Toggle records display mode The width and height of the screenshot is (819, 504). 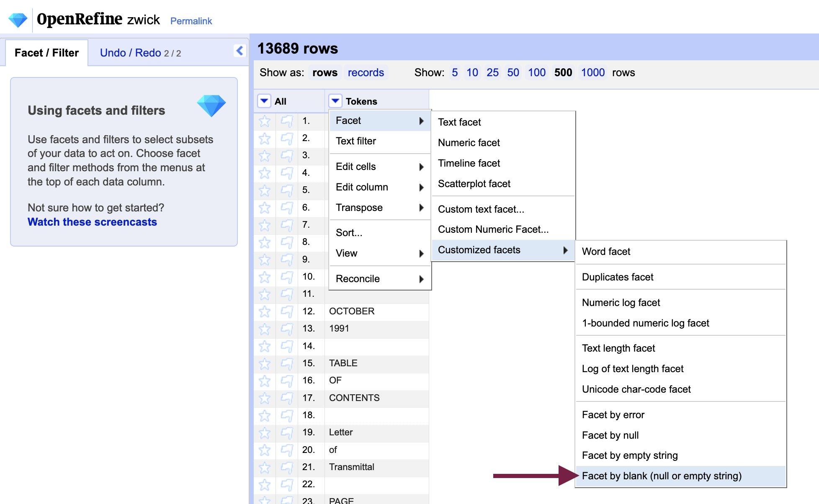[366, 72]
